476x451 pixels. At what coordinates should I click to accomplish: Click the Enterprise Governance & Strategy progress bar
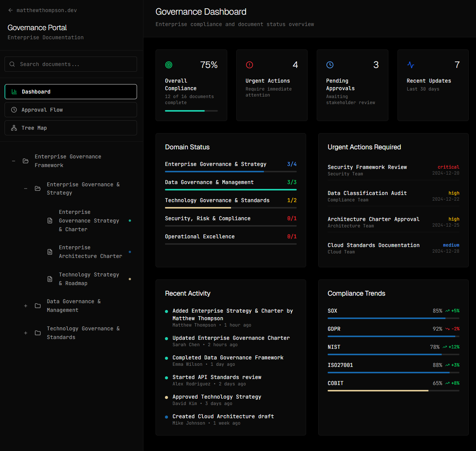(231, 172)
